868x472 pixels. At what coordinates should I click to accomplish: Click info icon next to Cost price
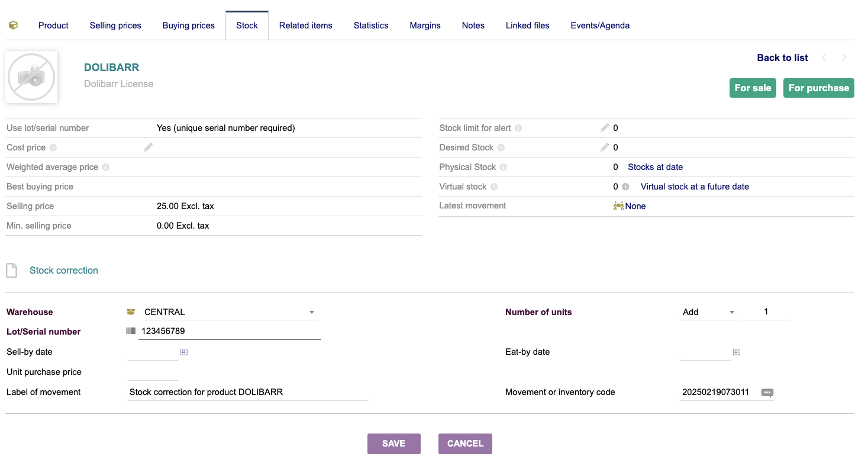pyautogui.click(x=53, y=147)
